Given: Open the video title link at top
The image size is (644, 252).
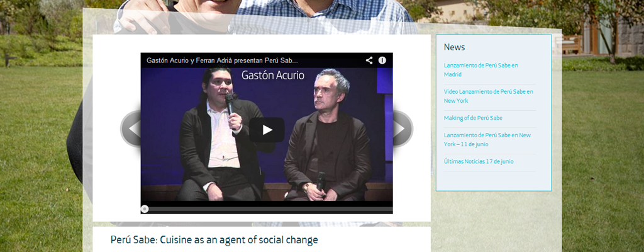Looking at the screenshot, I should pyautogui.click(x=222, y=60).
